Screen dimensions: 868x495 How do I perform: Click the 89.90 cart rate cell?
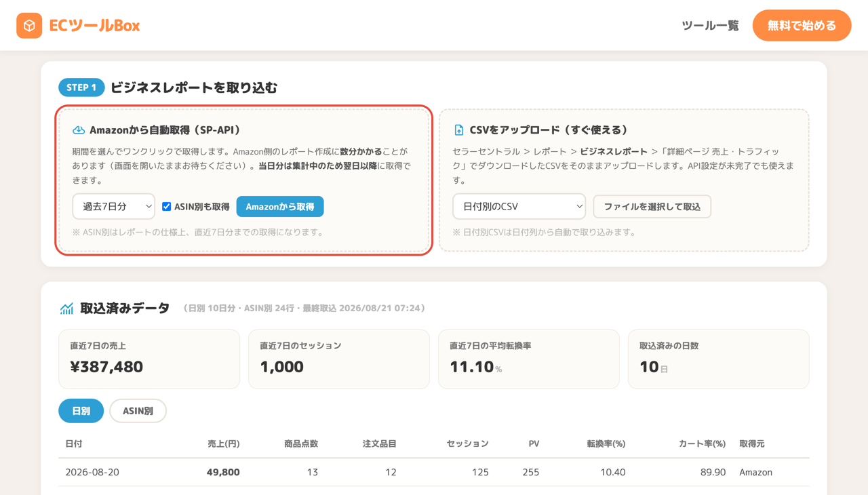click(713, 472)
